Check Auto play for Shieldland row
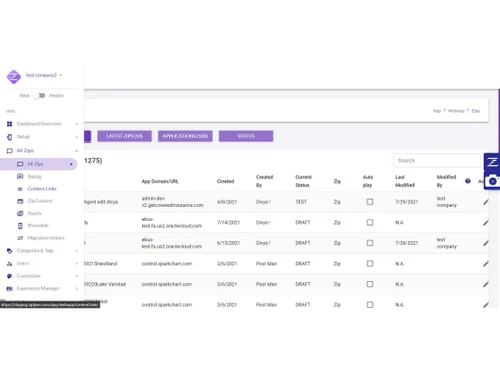Image resolution: width=500 pixels, height=375 pixels. click(x=370, y=264)
